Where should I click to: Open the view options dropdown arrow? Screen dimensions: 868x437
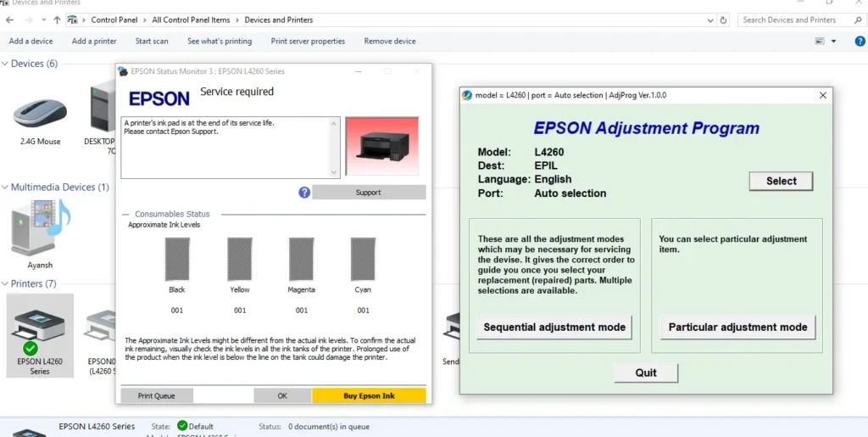[834, 41]
